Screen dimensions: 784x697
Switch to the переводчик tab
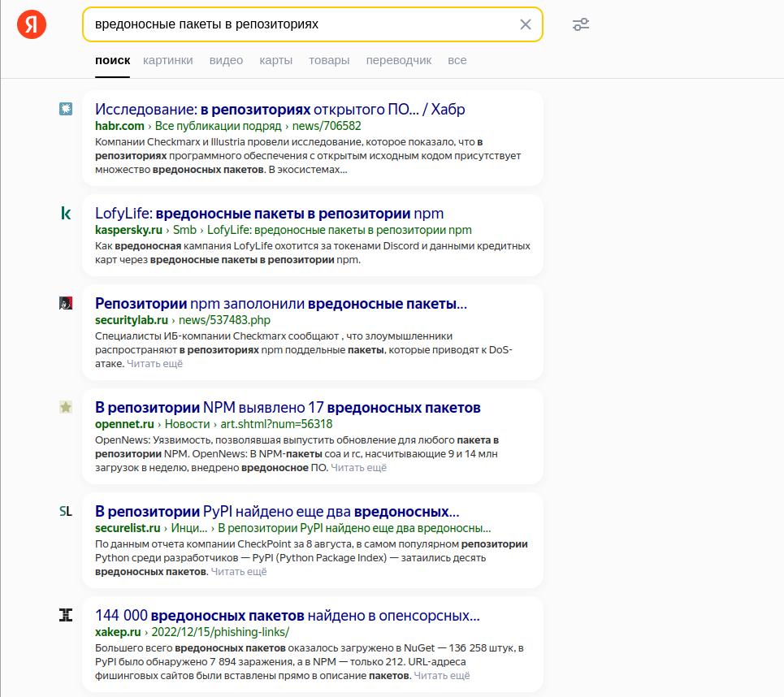click(x=399, y=60)
